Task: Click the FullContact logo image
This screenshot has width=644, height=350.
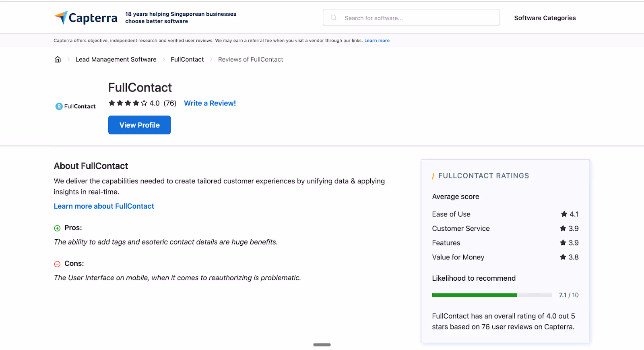Action: pos(76,106)
